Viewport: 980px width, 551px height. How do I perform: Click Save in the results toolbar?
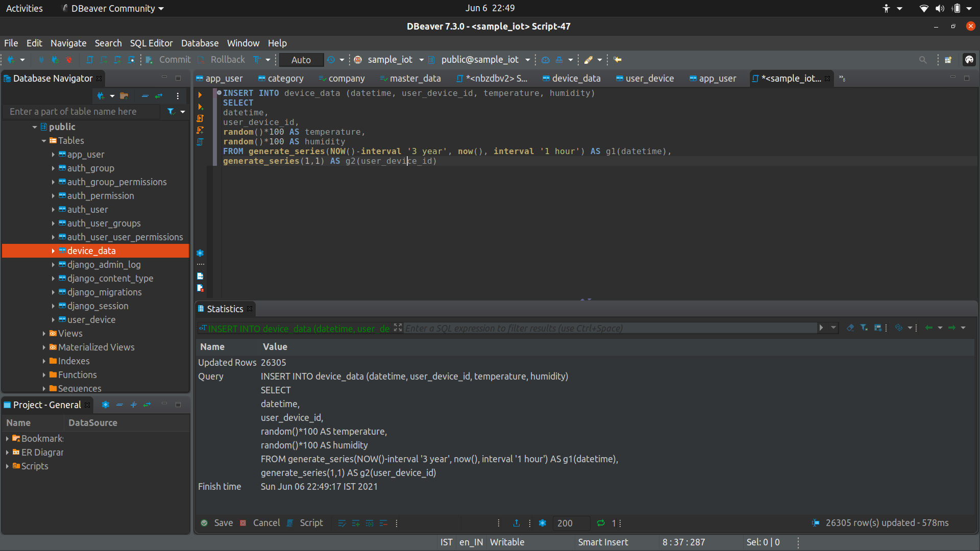tap(217, 523)
